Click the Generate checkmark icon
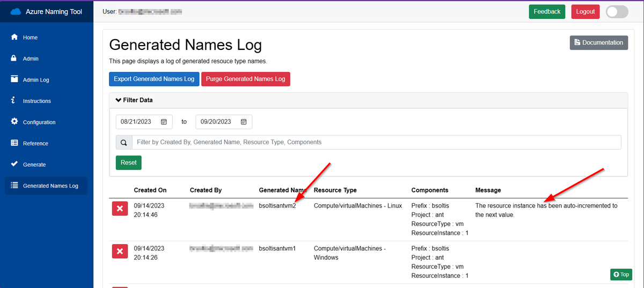 click(14, 164)
